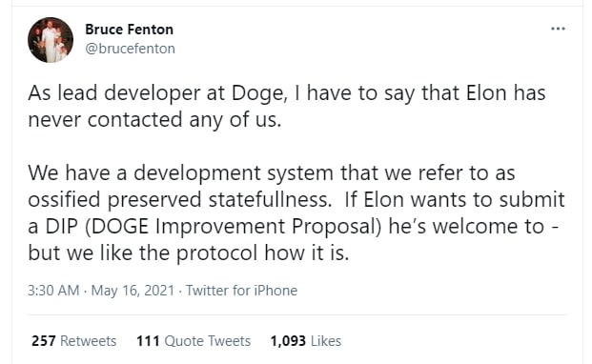Show the 257 Retweets list
Image resolution: width=592 pixels, height=364 pixels.
click(x=74, y=341)
